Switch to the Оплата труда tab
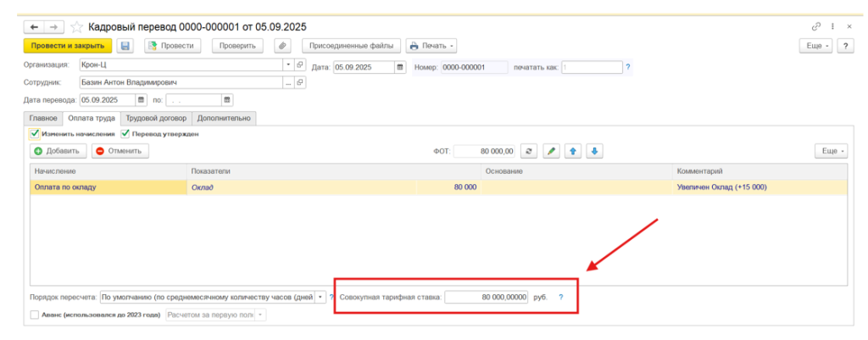868x340 pixels. (x=92, y=118)
